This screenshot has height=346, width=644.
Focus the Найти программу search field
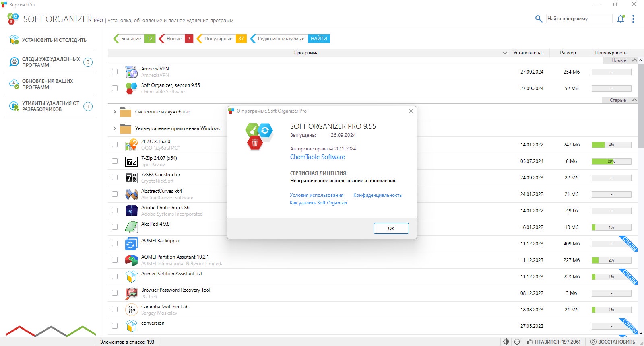point(579,19)
